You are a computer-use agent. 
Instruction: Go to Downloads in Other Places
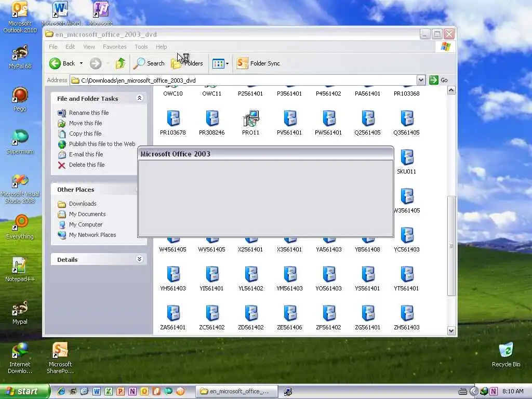click(x=83, y=204)
